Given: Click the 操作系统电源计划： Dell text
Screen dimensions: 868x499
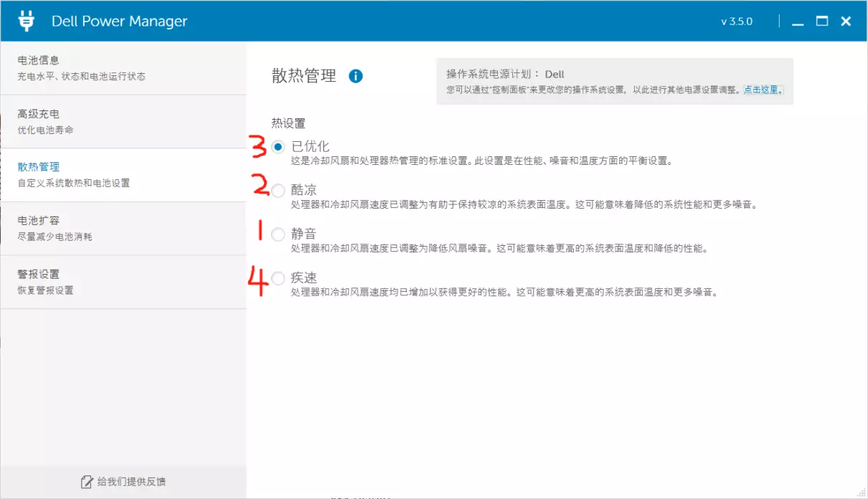Looking at the screenshot, I should point(505,74).
